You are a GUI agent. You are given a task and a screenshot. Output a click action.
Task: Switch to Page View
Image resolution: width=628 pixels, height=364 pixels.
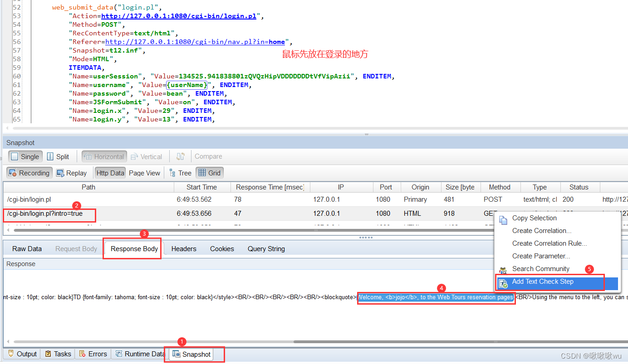coord(144,173)
